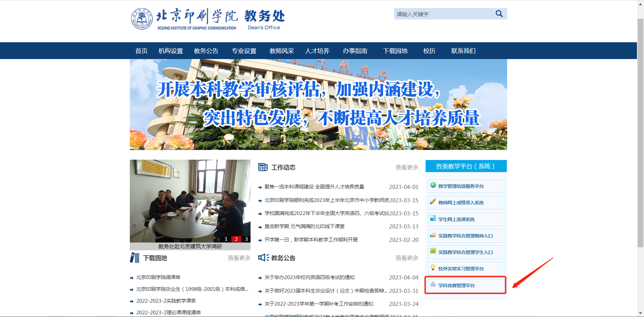Click the icon beside 学科竞赛管理平台
644x317 pixels.
click(433, 284)
